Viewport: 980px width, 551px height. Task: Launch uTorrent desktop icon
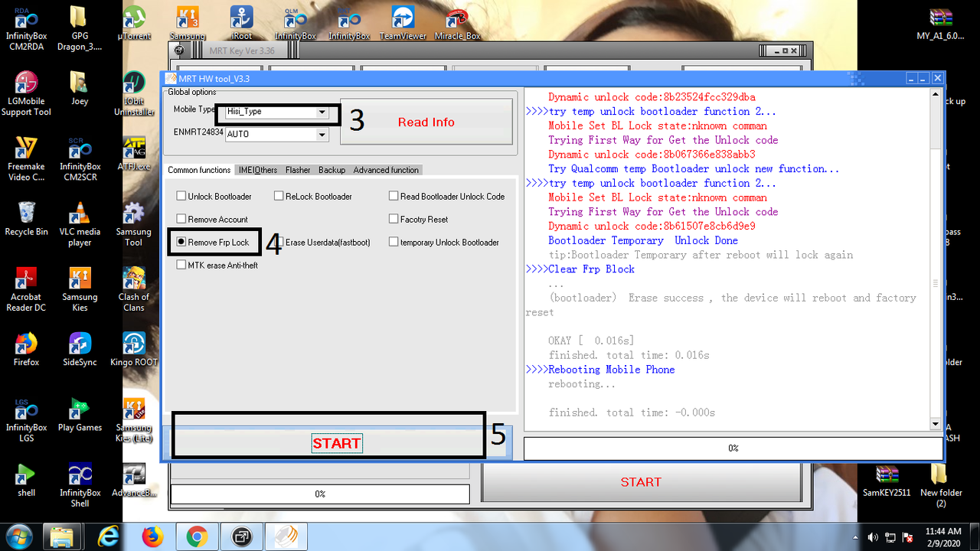[x=134, y=23]
